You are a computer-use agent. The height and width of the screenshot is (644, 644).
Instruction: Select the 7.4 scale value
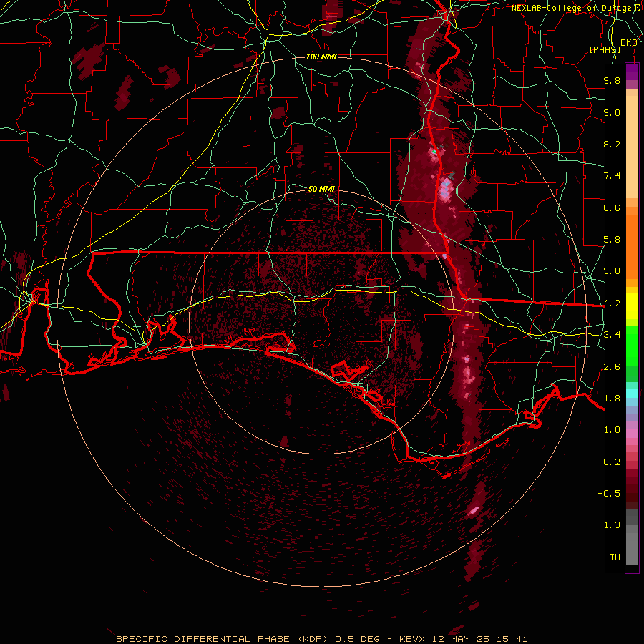[612, 176]
